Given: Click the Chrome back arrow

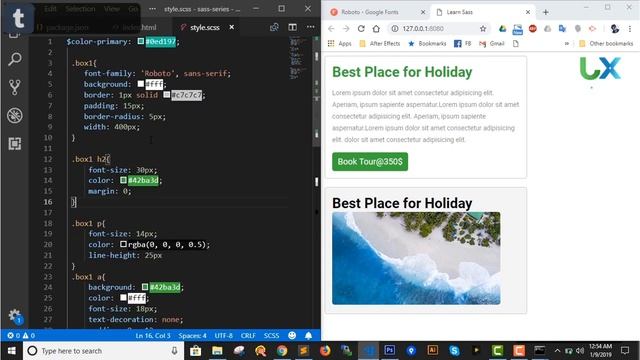Looking at the screenshot, I should click(x=331, y=29).
